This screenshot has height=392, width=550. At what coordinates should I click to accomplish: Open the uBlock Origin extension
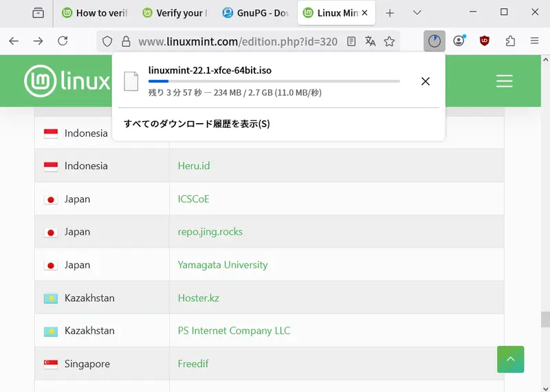pos(485,41)
